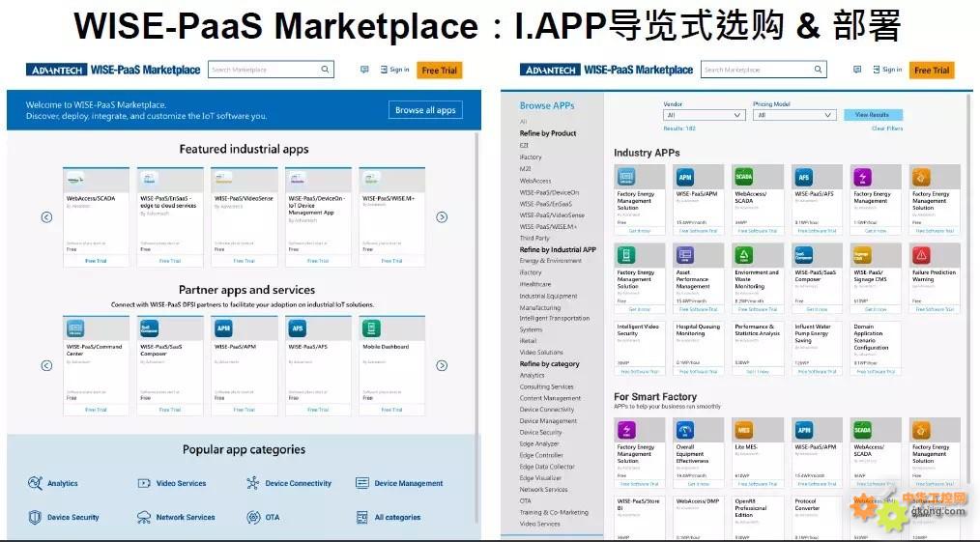This screenshot has height=542, width=980.
Task: Show previous Partner apps and services with the carousel arrow
Action: click(47, 365)
